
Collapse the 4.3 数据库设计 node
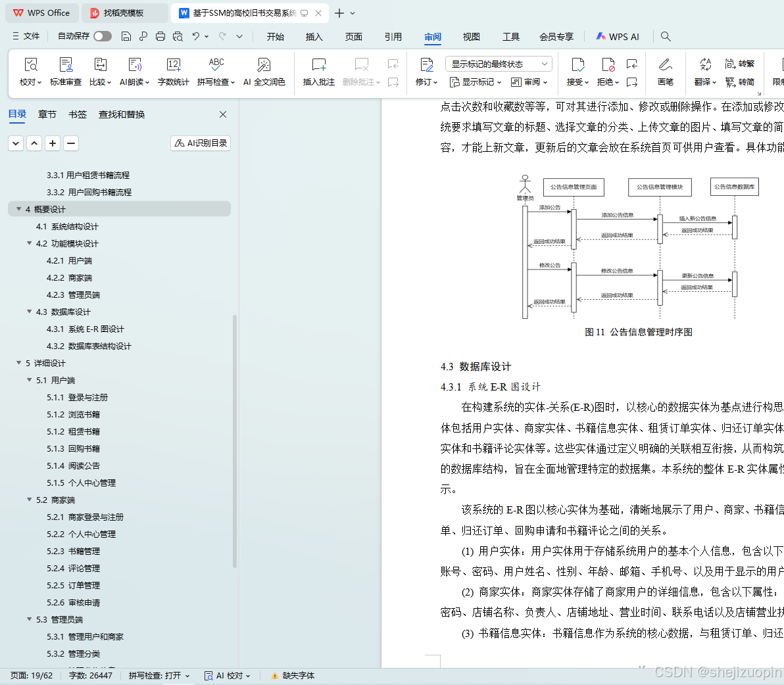click(30, 311)
